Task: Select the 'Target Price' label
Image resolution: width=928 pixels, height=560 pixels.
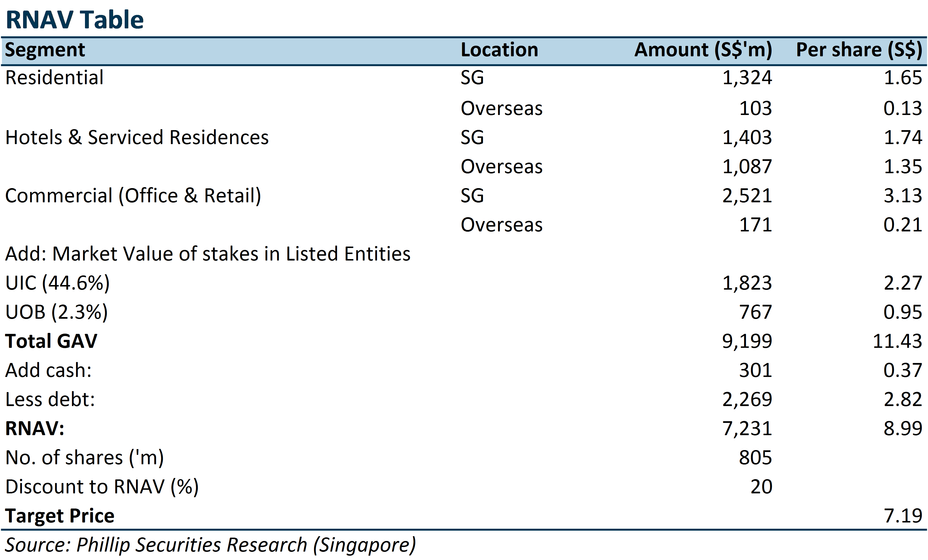Action: (60, 516)
